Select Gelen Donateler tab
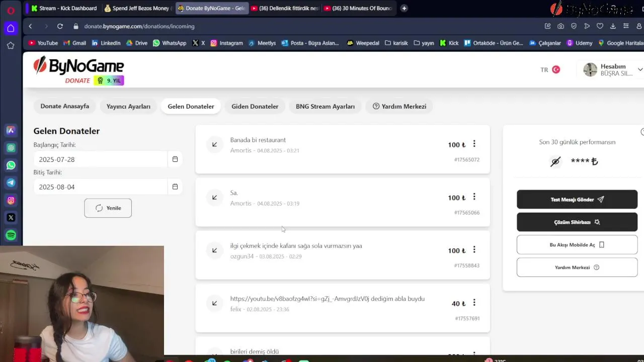The image size is (644, 362). (191, 106)
